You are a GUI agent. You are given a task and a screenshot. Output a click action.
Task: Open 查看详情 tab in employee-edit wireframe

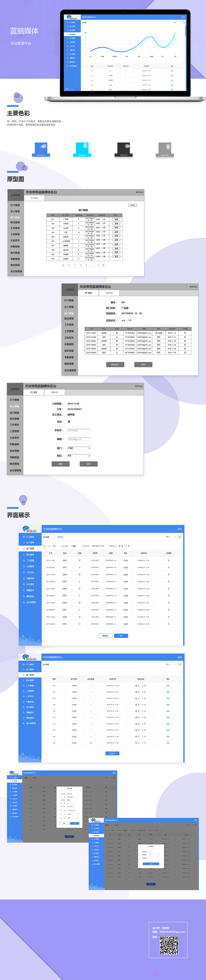click(x=54, y=392)
